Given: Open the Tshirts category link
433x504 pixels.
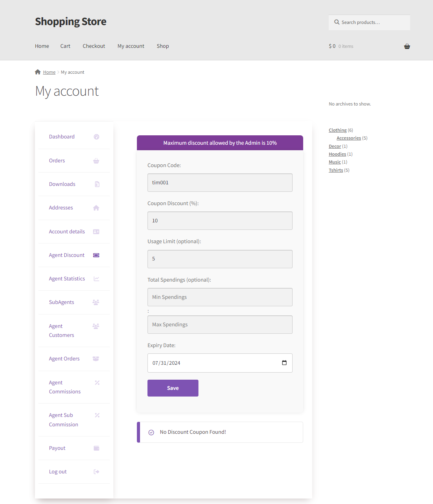Looking at the screenshot, I should [336, 170].
